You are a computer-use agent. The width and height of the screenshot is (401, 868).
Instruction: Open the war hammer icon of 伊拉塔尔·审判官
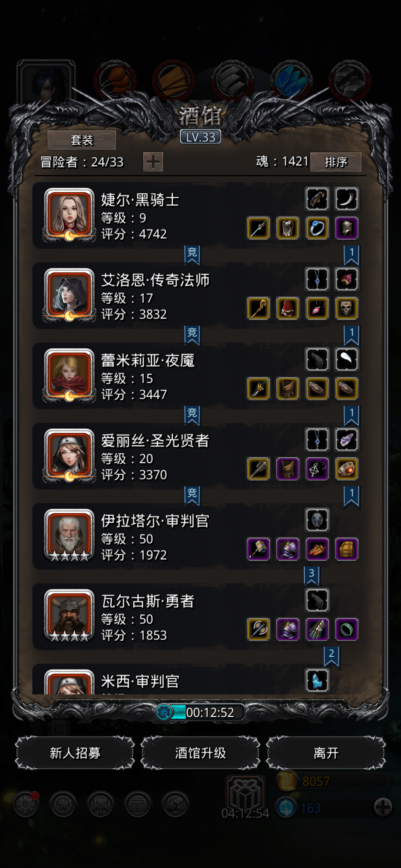click(258, 549)
